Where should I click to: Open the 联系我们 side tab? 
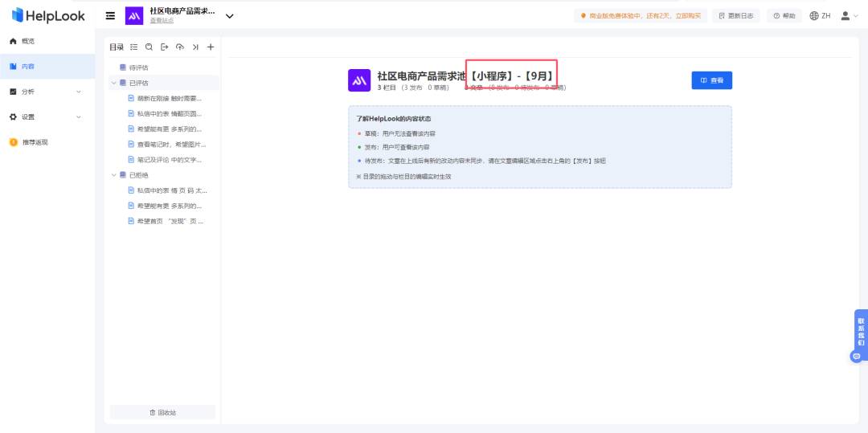(861, 332)
